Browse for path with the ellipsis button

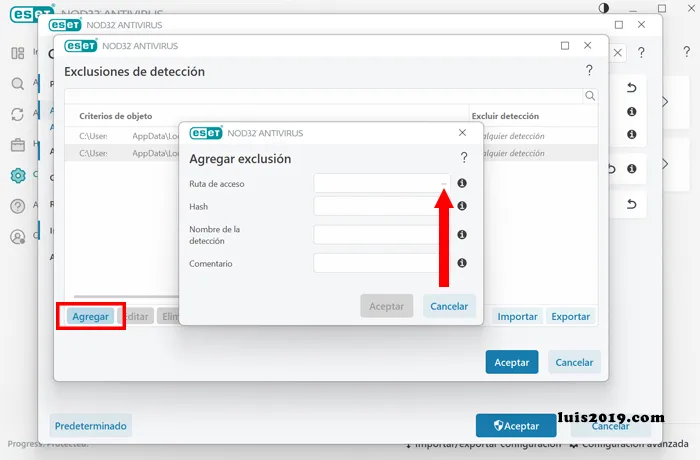coord(443,184)
